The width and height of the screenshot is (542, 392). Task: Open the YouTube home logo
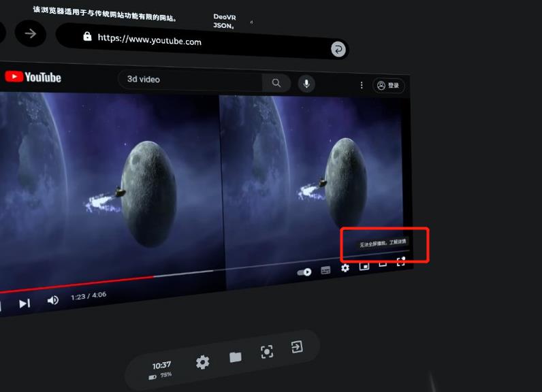33,77
